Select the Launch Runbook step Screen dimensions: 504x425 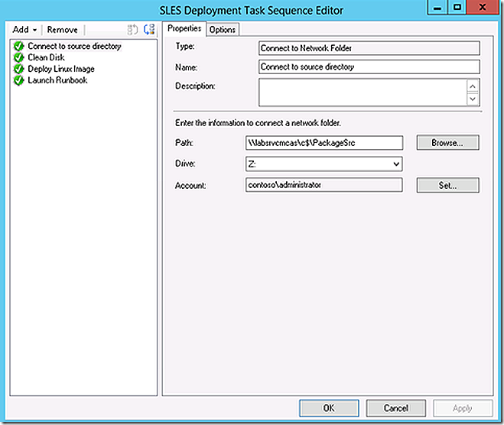click(57, 80)
